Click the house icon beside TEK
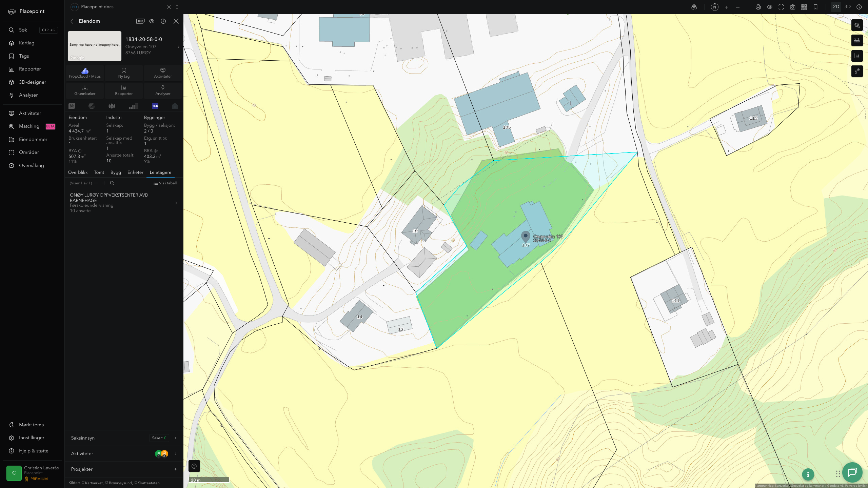Image resolution: width=868 pixels, height=488 pixels. 175,106
